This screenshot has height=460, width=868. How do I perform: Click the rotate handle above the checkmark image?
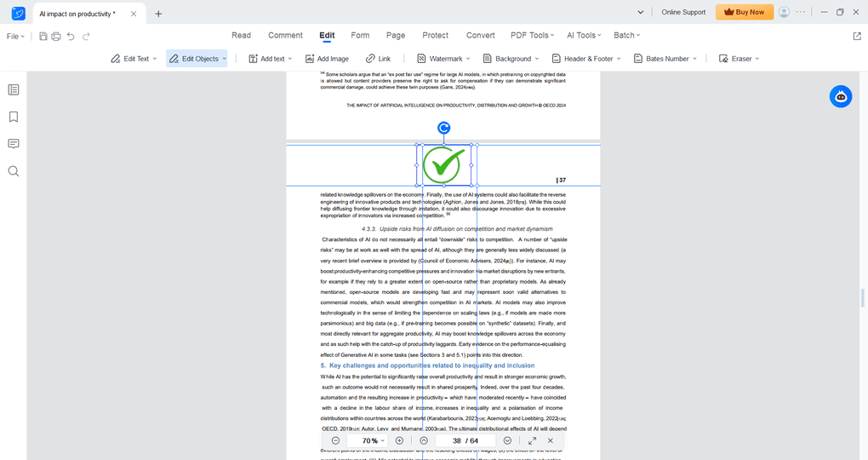pos(443,128)
